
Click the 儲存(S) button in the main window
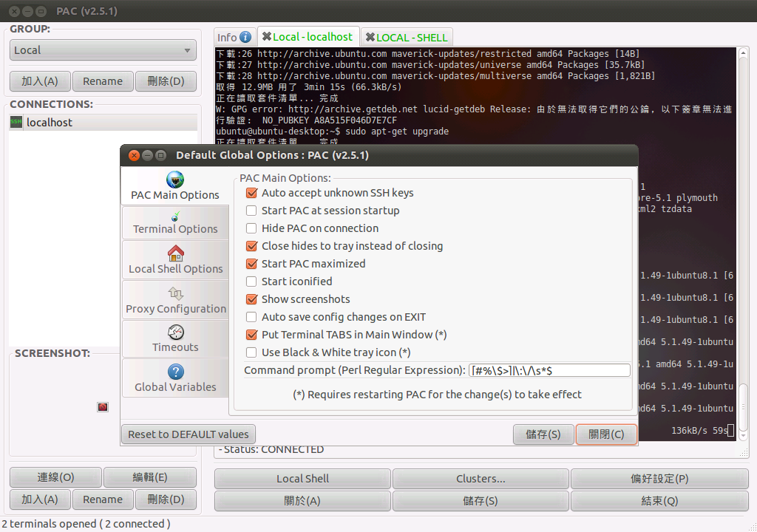coord(481,501)
